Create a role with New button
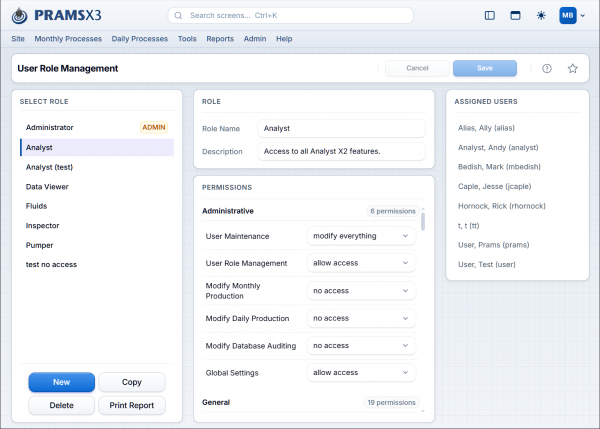Viewport: 600px width, 429px height. point(61,382)
